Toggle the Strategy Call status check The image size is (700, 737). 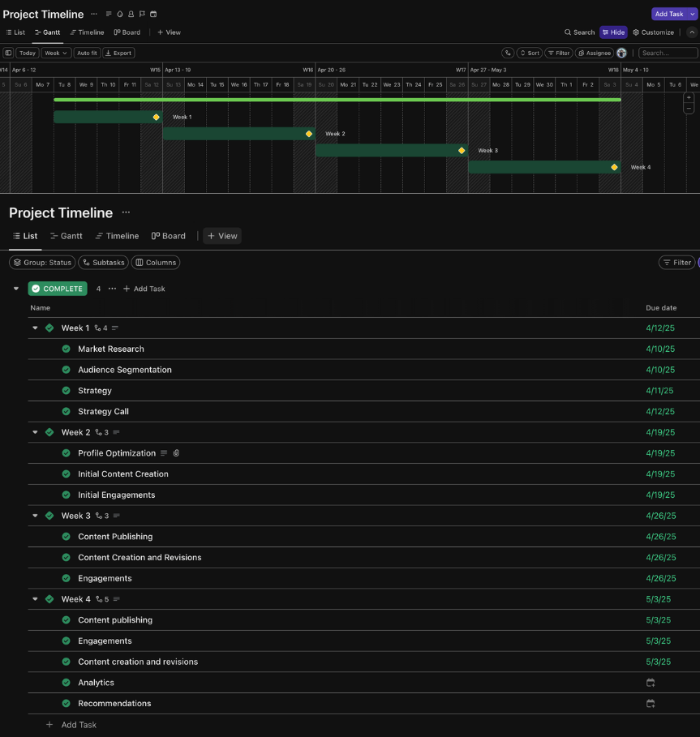(x=67, y=411)
